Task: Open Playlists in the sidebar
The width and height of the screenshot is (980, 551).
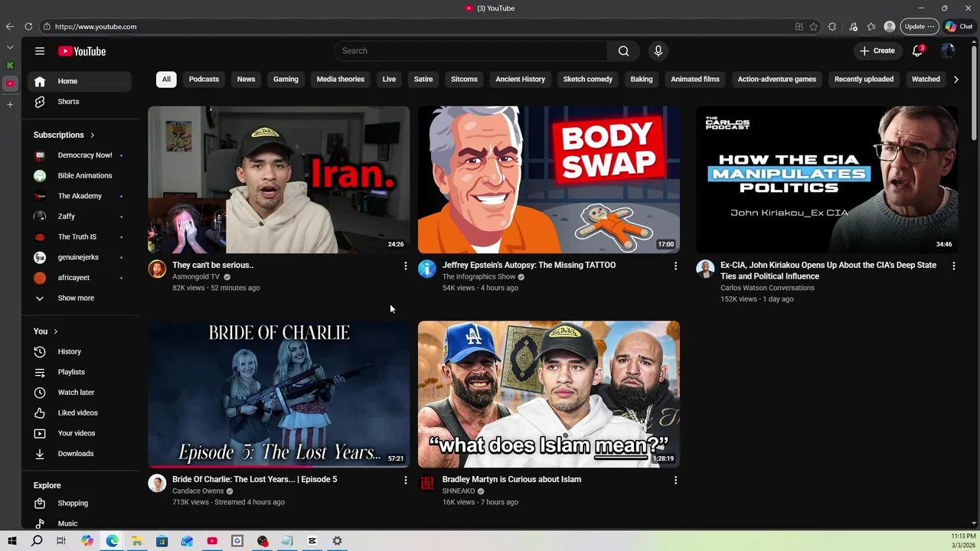Action: (80, 372)
